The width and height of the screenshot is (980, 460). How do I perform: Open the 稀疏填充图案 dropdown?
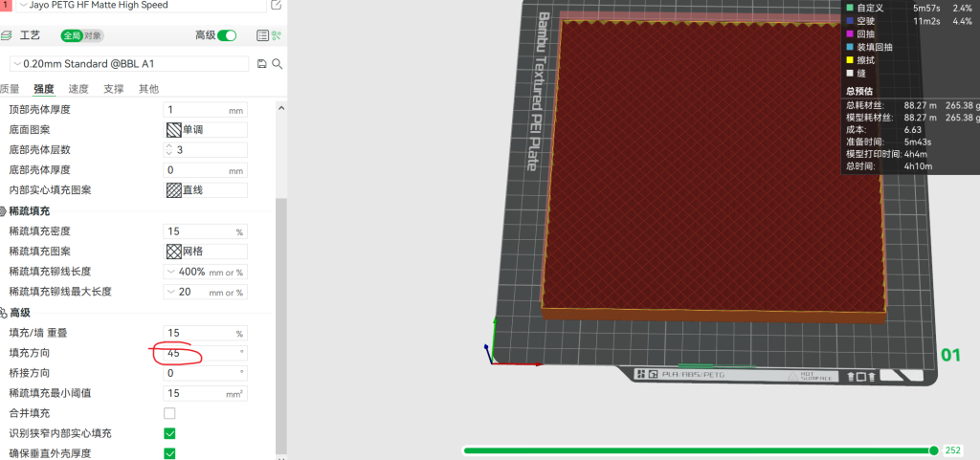pos(205,252)
